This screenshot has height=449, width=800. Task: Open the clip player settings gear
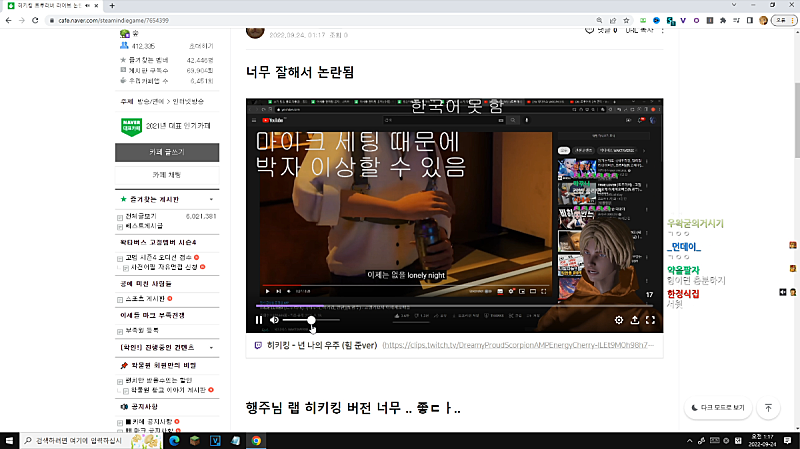pyautogui.click(x=619, y=320)
